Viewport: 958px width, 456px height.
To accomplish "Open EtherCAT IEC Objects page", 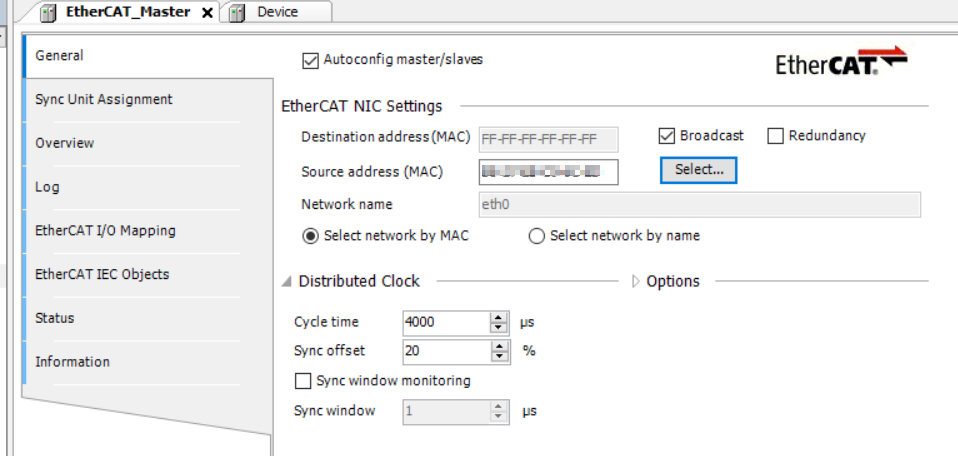I will coord(147,274).
